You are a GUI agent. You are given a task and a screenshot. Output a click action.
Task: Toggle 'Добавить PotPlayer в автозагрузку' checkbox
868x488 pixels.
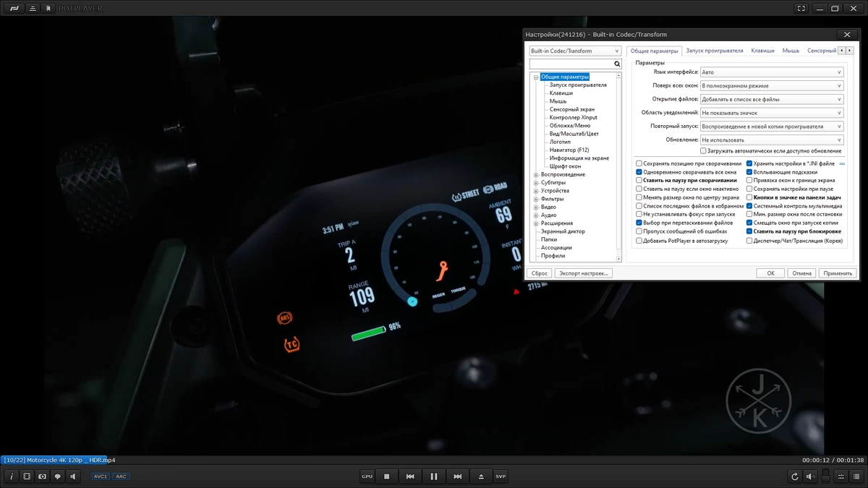pyautogui.click(x=639, y=240)
